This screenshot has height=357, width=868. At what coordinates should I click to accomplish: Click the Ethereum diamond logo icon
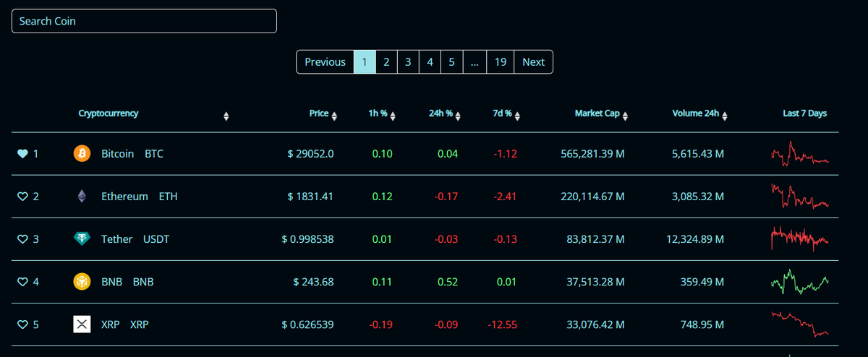[82, 197]
